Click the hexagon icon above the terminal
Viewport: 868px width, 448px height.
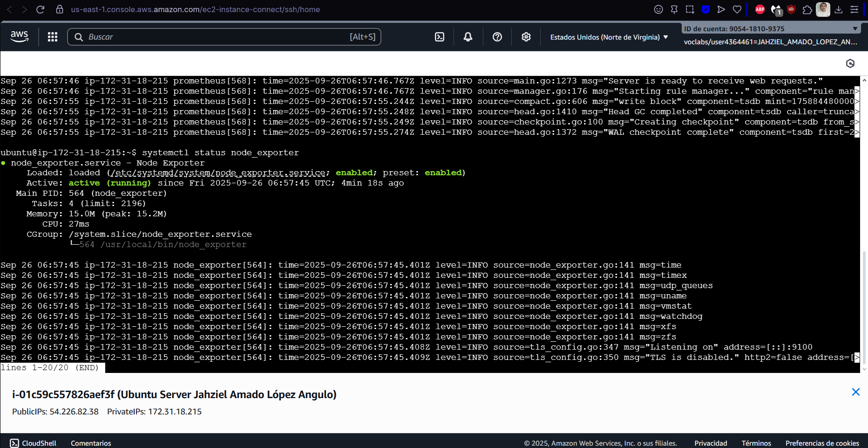click(850, 63)
